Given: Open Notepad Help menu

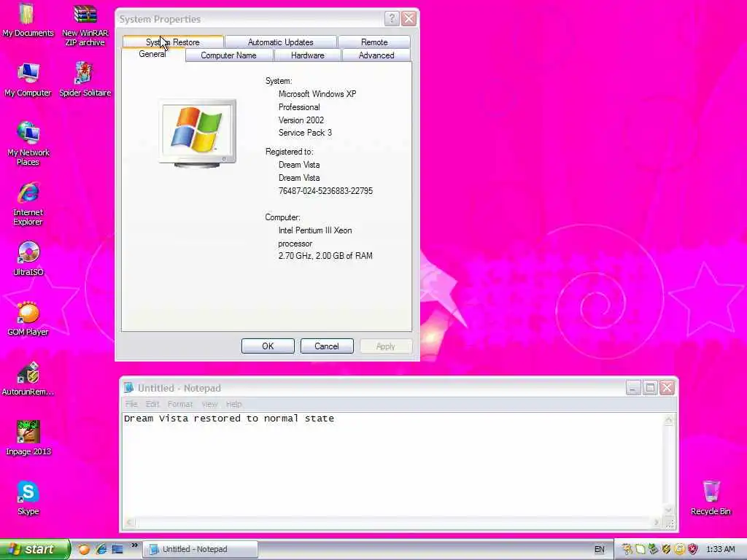Looking at the screenshot, I should pyautogui.click(x=234, y=404).
